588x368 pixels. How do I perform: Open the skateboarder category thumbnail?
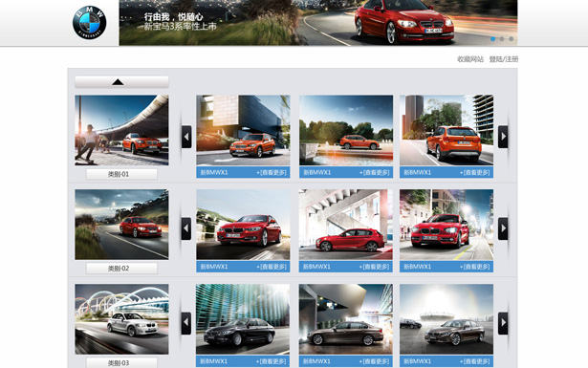(x=121, y=130)
